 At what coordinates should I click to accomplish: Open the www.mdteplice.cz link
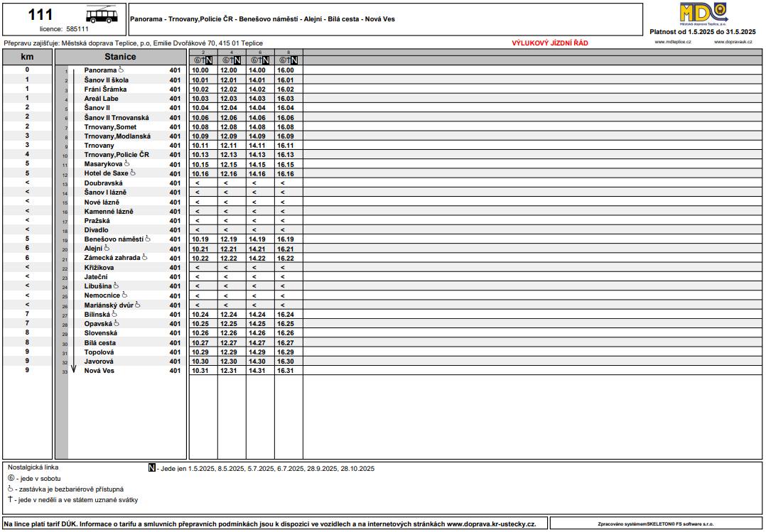(669, 43)
